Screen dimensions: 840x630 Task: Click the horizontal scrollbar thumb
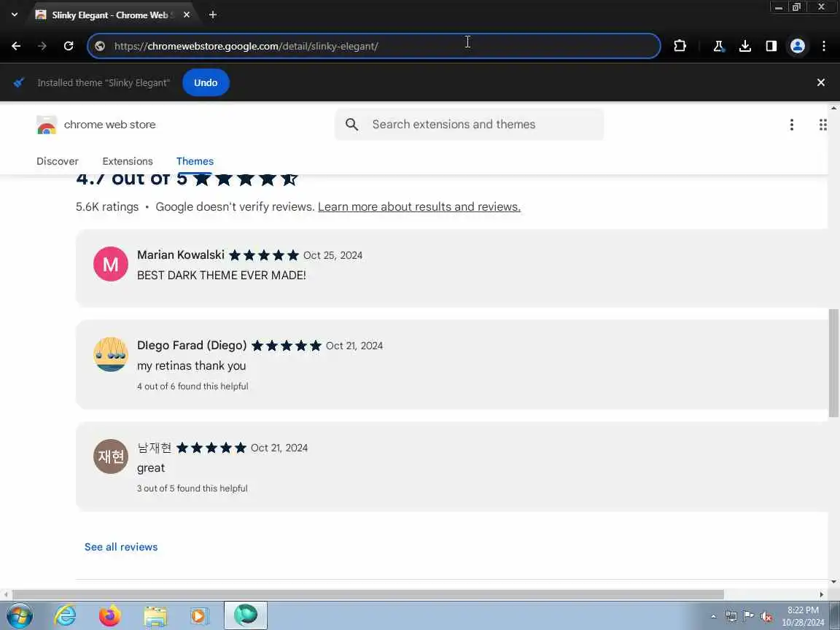click(368, 595)
